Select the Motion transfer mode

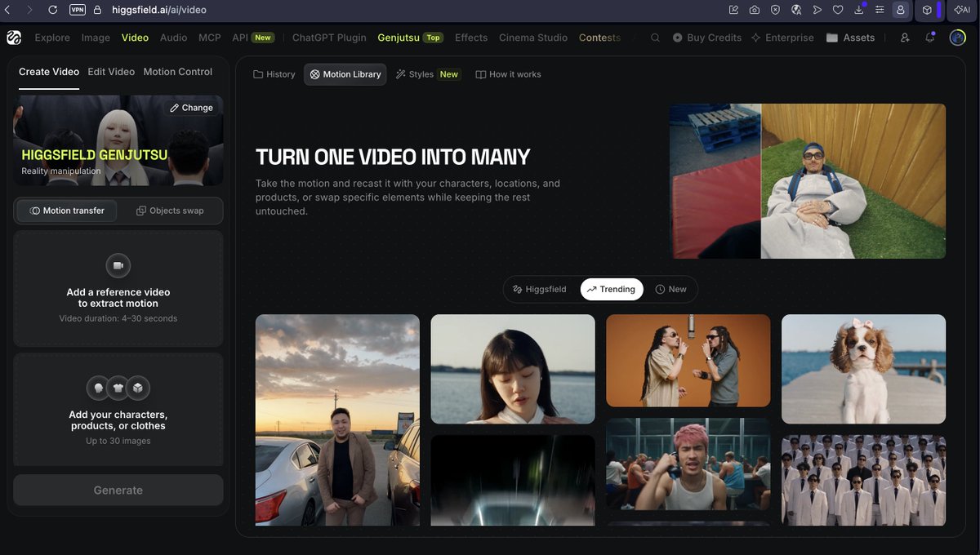click(x=67, y=211)
